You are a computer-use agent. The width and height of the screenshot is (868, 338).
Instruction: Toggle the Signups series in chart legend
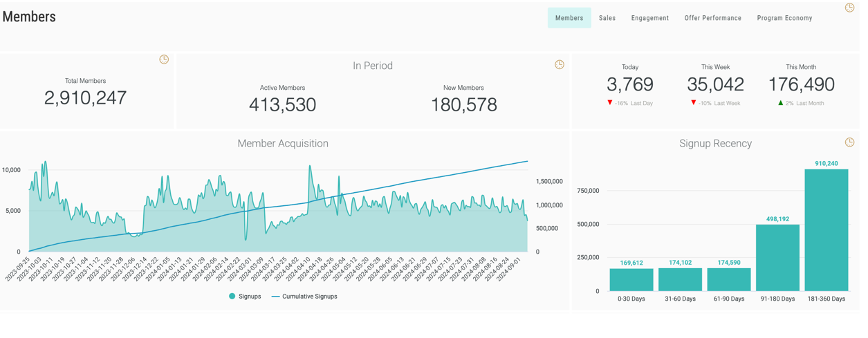pos(245,297)
